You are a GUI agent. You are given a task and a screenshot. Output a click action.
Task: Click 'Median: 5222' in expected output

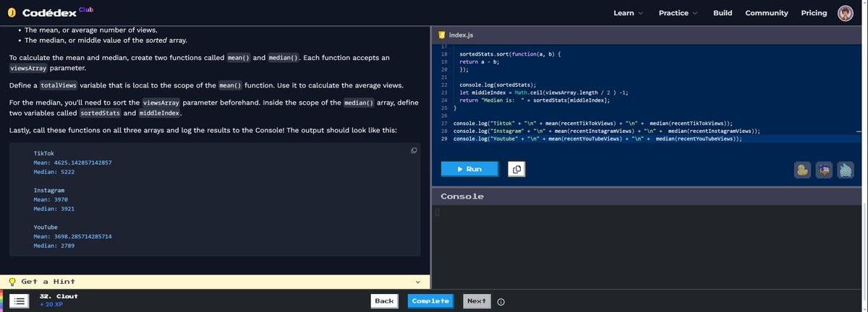coord(55,173)
